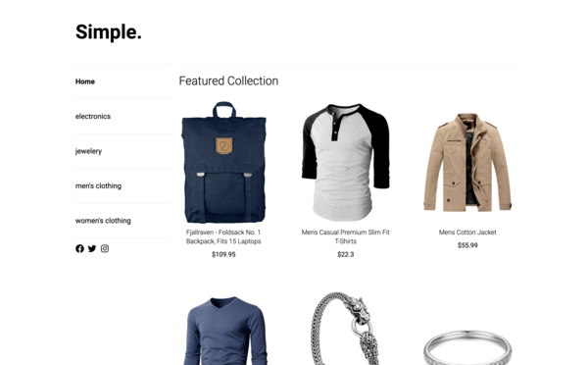588x365 pixels.
Task: Open the Instagram social icon
Action: click(105, 248)
